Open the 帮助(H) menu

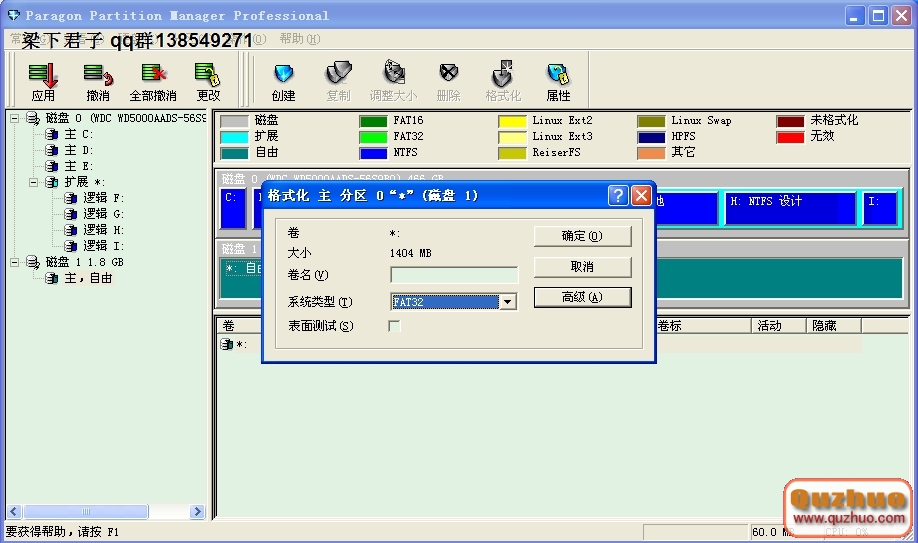[x=299, y=39]
